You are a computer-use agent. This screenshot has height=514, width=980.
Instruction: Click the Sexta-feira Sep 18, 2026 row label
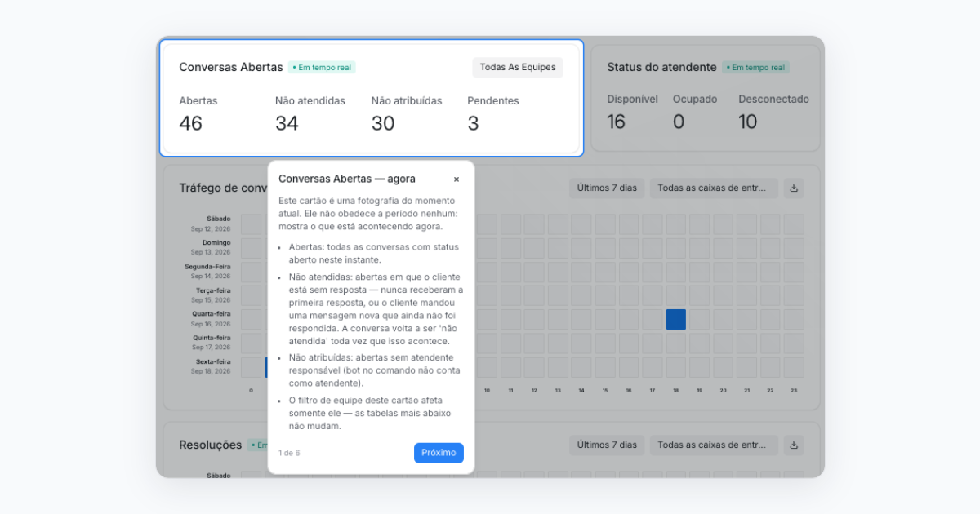click(x=211, y=366)
